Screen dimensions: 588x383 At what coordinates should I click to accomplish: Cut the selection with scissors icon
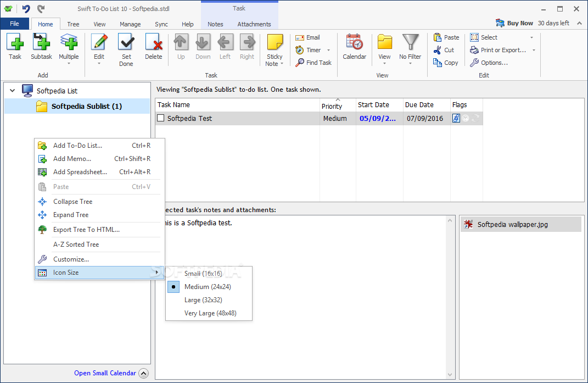[444, 50]
